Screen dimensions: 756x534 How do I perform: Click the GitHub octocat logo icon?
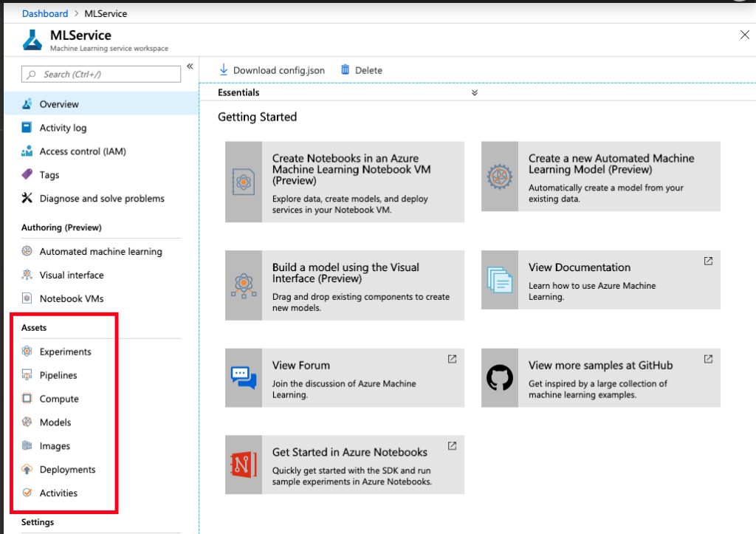tap(500, 377)
